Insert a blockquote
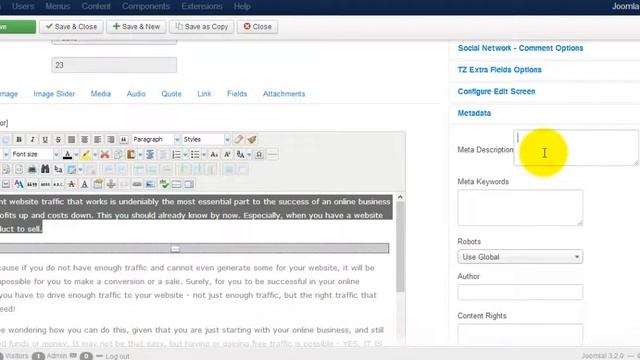 pyautogui.click(x=123, y=140)
